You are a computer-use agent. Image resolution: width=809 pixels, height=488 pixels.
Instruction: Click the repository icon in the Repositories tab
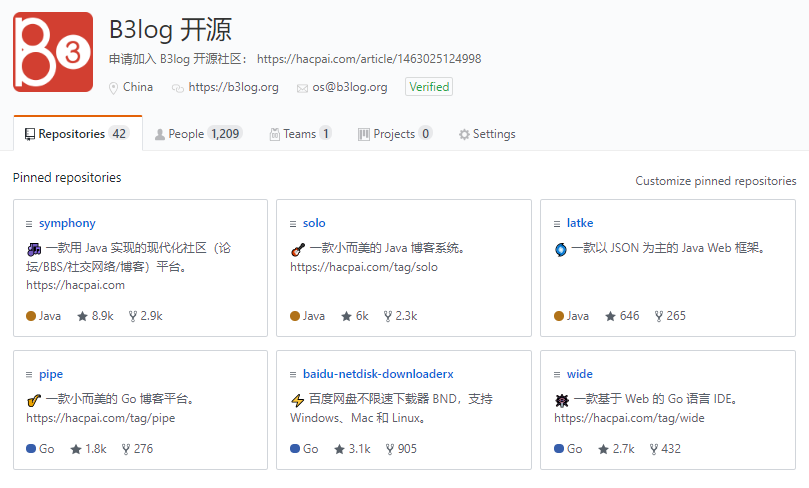click(30, 134)
